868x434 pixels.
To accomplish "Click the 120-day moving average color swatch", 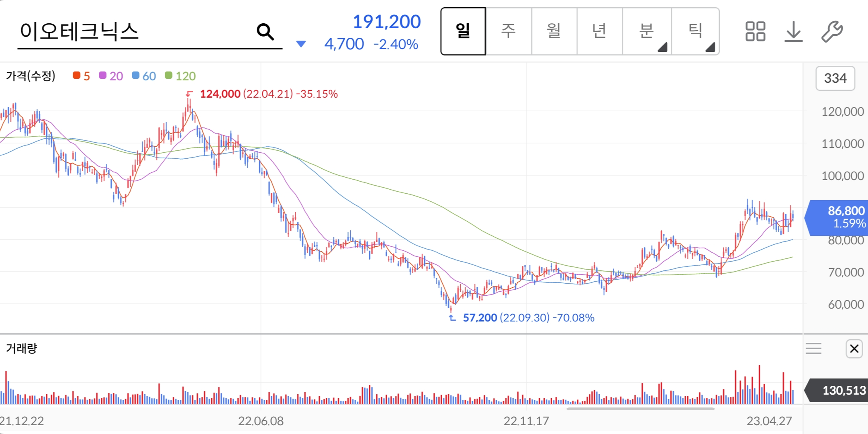I will point(169,76).
